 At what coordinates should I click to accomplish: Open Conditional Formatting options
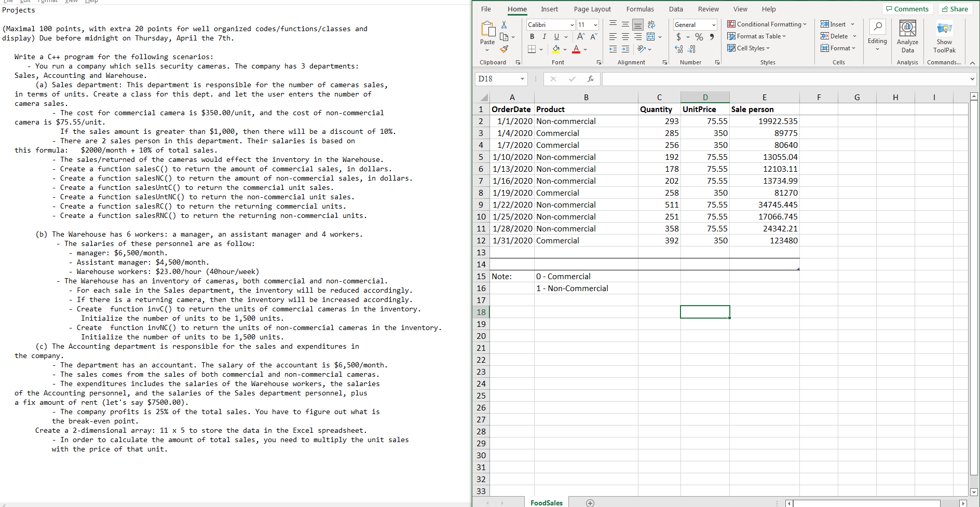(767, 24)
